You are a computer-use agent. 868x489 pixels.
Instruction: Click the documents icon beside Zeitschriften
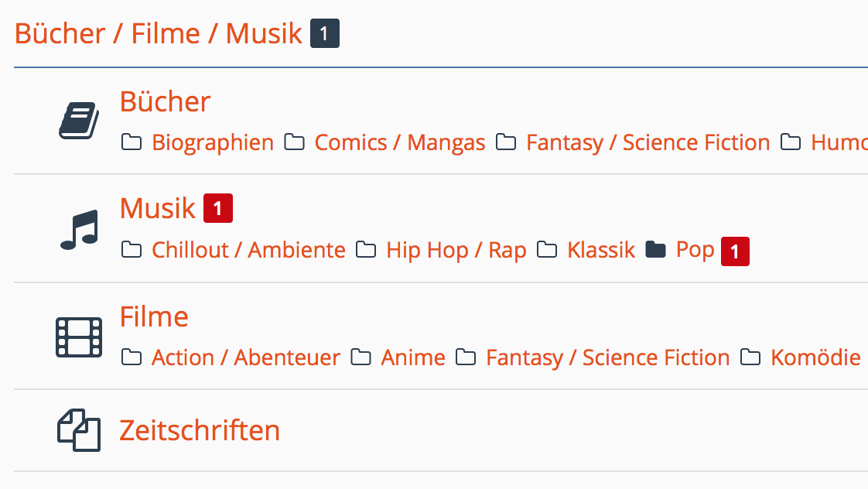(79, 430)
